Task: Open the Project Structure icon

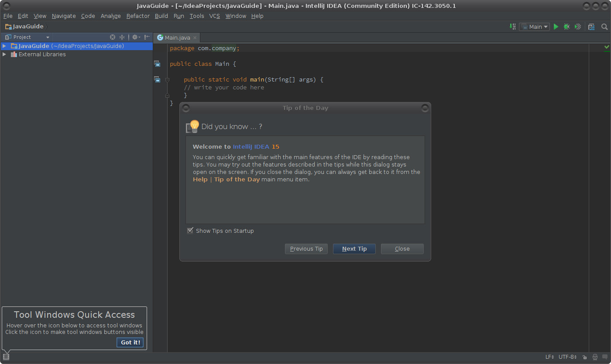Action: click(591, 27)
